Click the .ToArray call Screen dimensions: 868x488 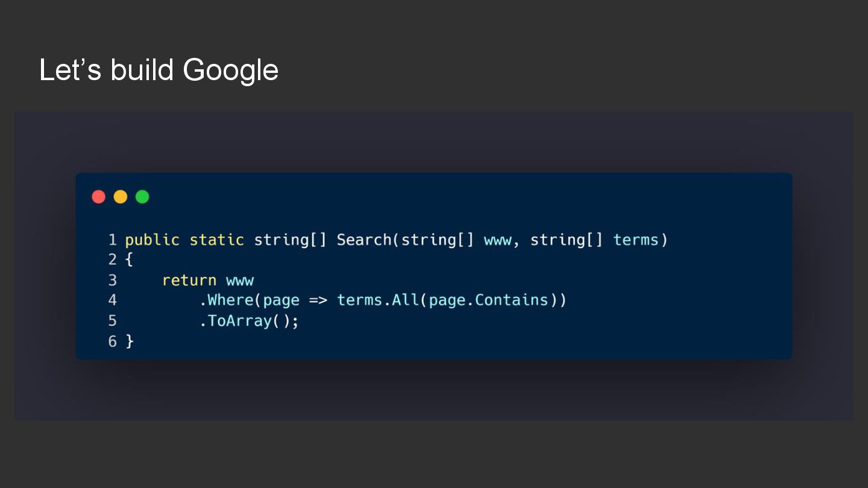tap(236, 321)
